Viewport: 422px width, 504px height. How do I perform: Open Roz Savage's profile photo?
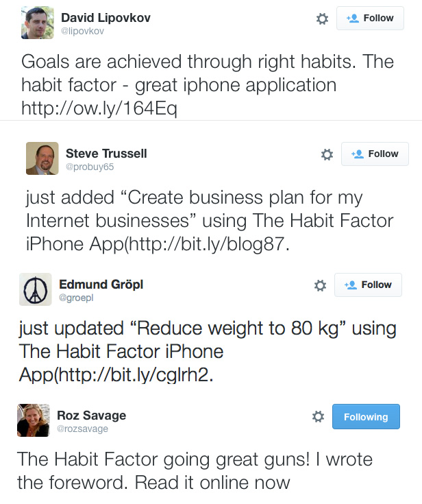click(x=34, y=420)
